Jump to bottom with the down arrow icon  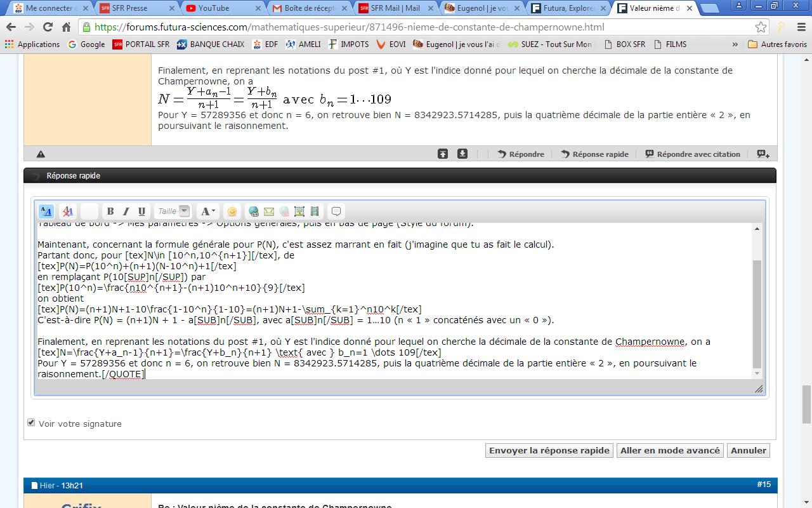pyautogui.click(x=462, y=154)
